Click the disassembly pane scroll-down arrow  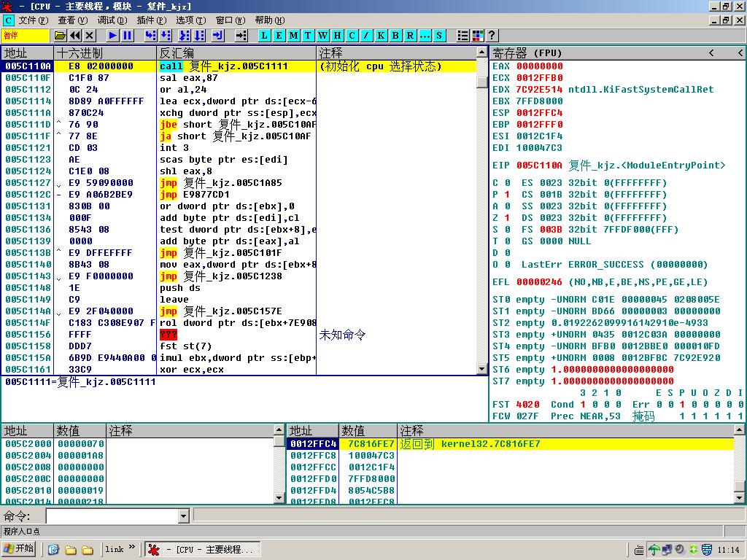481,369
